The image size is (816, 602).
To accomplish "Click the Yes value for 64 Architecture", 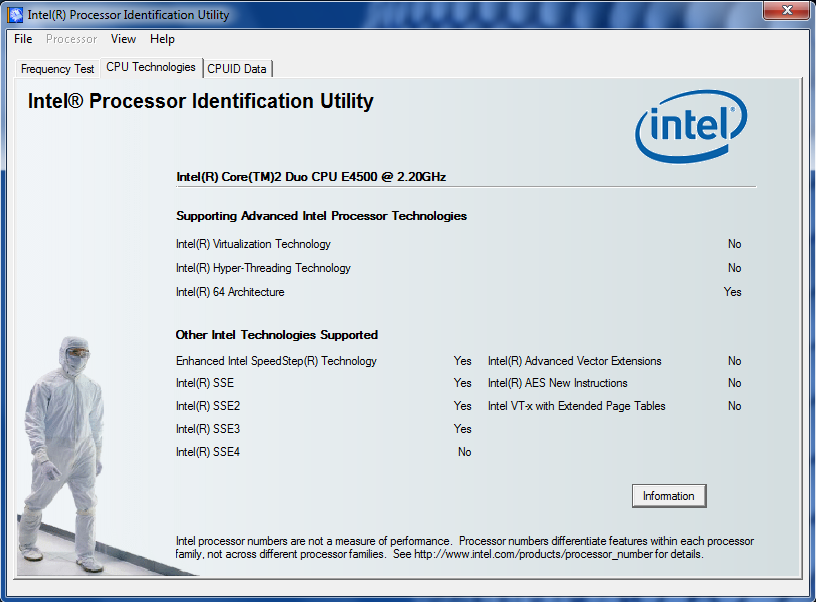I will [x=732, y=292].
